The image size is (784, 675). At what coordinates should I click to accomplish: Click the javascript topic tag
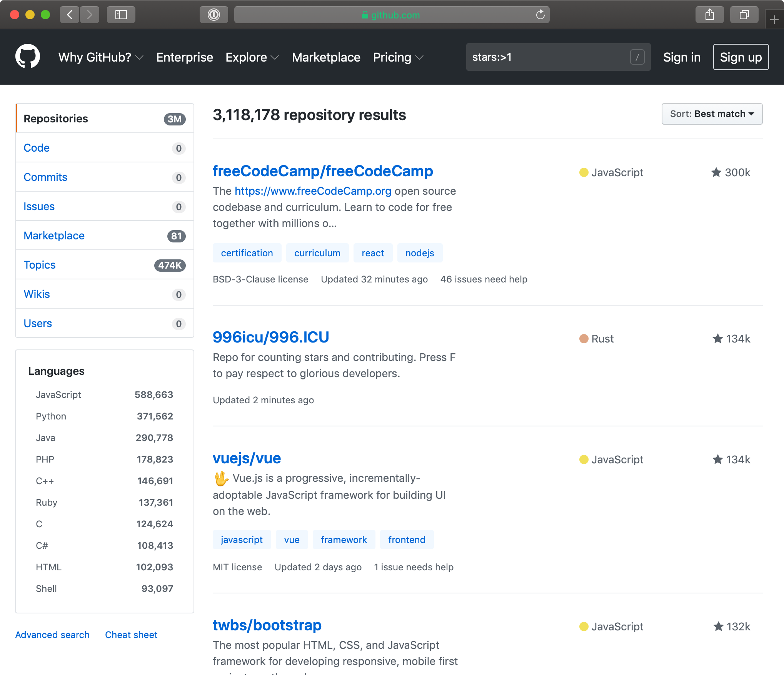242,540
